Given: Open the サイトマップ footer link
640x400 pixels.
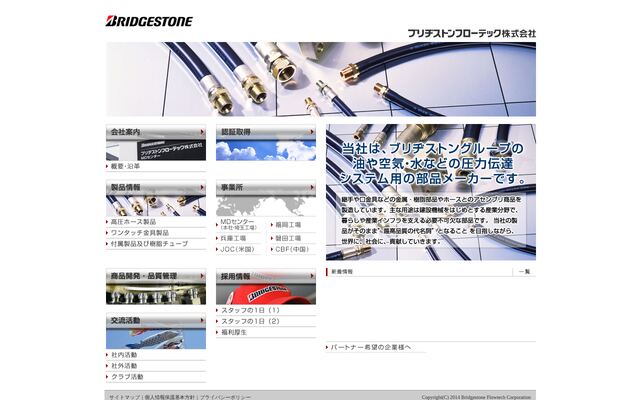Looking at the screenshot, I should (124, 397).
